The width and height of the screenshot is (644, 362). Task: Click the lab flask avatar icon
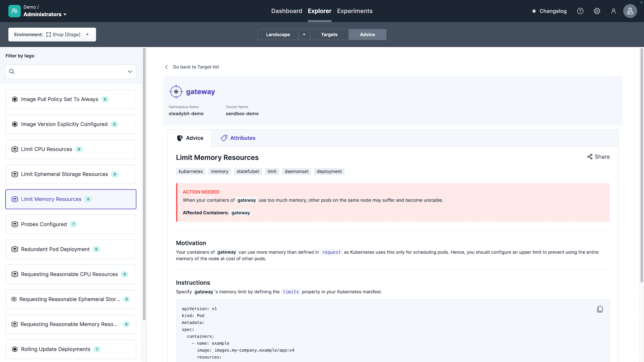click(x=630, y=11)
